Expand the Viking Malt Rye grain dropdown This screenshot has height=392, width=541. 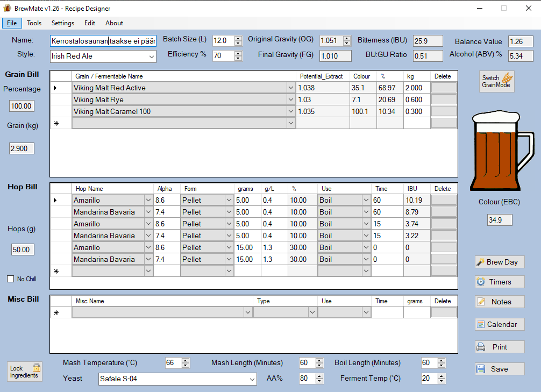291,99
